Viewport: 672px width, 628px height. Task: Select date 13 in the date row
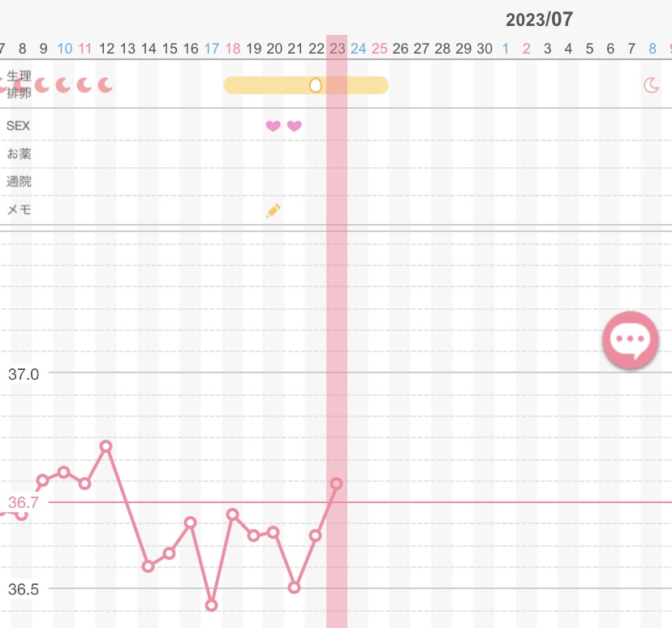pyautogui.click(x=127, y=49)
